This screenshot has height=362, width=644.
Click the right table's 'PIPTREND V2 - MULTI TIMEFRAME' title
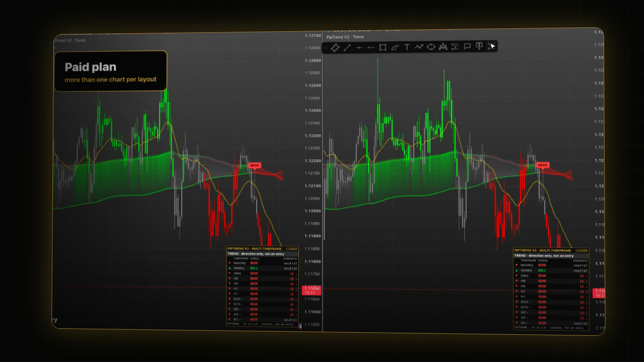(x=543, y=250)
